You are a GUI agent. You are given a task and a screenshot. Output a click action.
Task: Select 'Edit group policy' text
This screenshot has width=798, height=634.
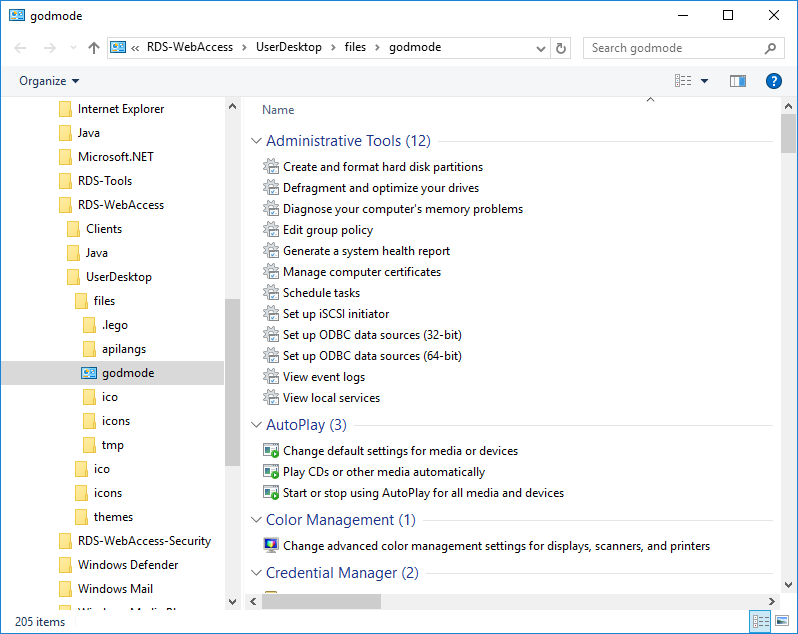coord(328,230)
